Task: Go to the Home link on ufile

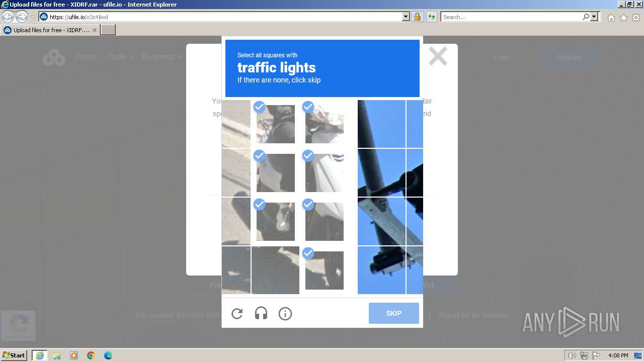Action: click(x=86, y=57)
